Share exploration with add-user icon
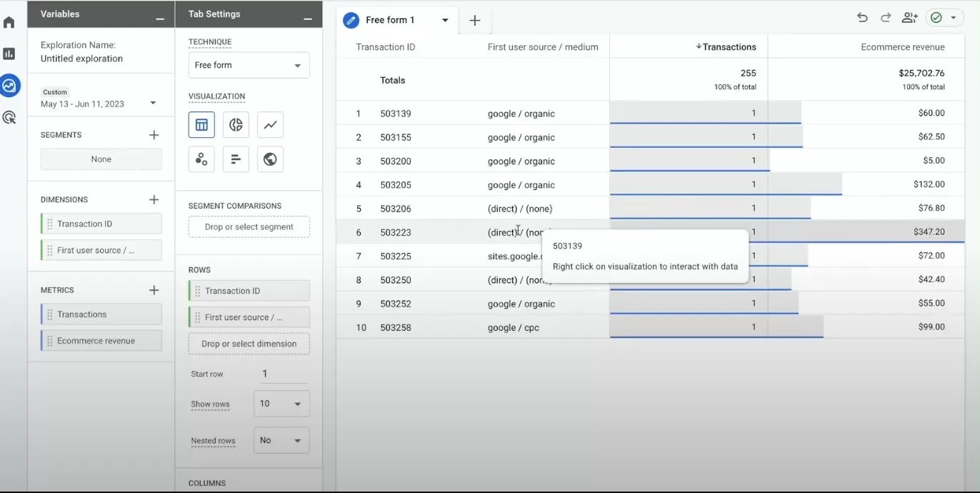The height and width of the screenshot is (493, 980). coord(909,18)
